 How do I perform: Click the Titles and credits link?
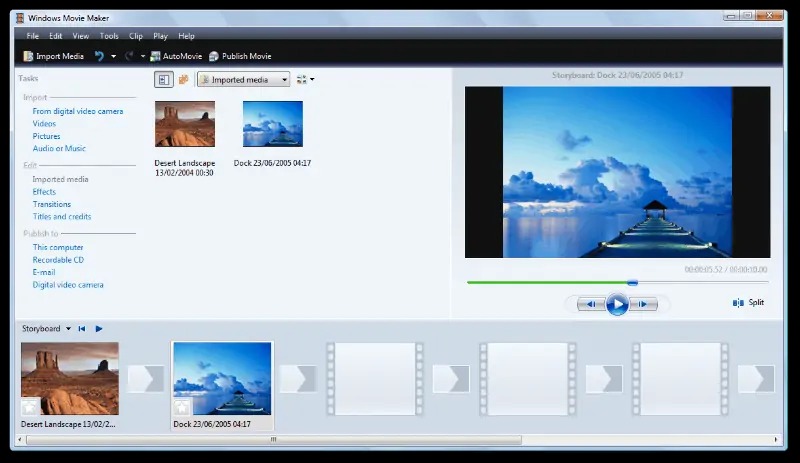pyautogui.click(x=62, y=216)
